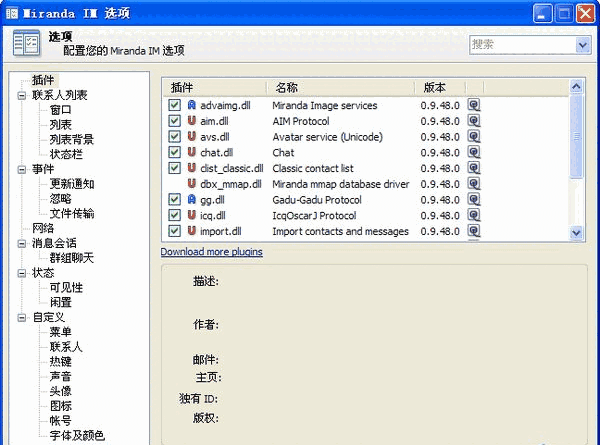Open 闲置 settings
Viewport: 600px width, 445px height.
click(x=60, y=303)
